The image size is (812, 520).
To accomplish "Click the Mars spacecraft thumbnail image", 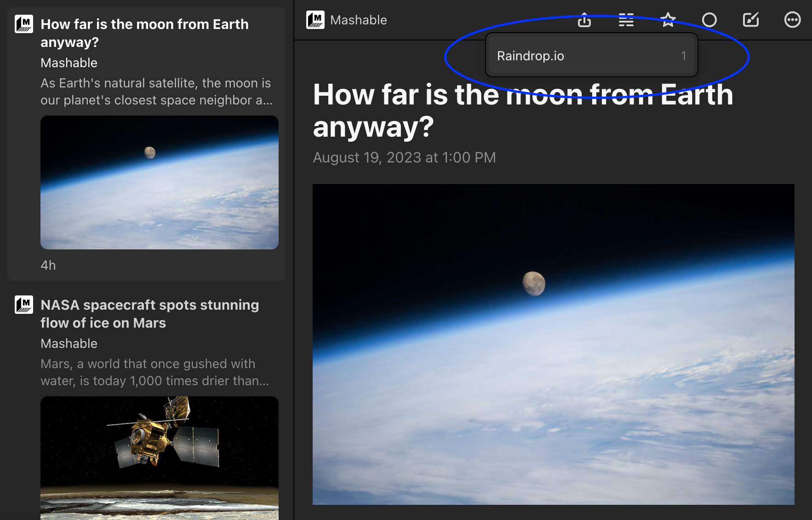I will [x=159, y=457].
